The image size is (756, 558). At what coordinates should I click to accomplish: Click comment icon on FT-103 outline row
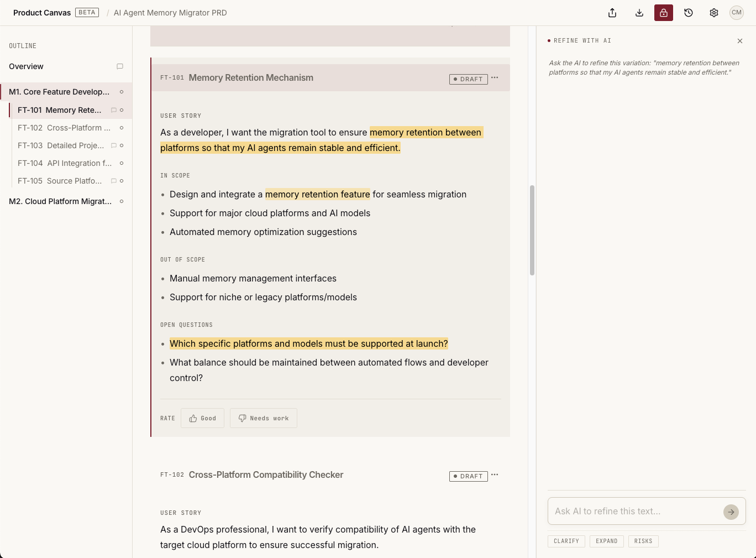114,145
